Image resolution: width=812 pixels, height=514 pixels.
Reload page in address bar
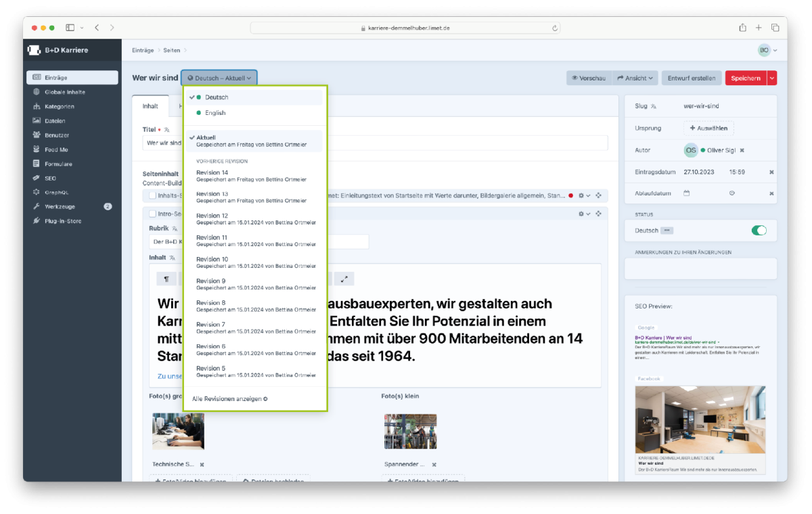(555, 28)
